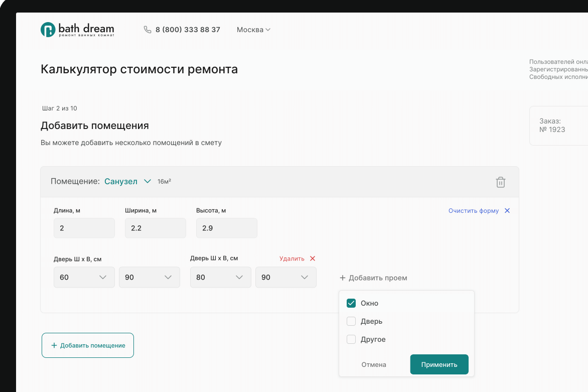Viewport: 588px width, 392px height.
Task: Click Отмена to cancel the popup
Action: (374, 364)
